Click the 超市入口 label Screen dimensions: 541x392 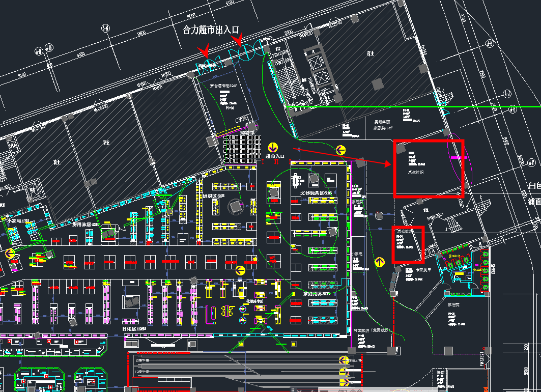point(274,156)
